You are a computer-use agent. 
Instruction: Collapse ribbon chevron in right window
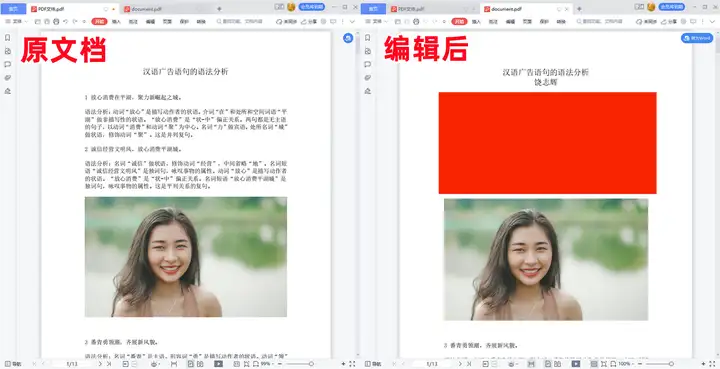tap(712, 22)
